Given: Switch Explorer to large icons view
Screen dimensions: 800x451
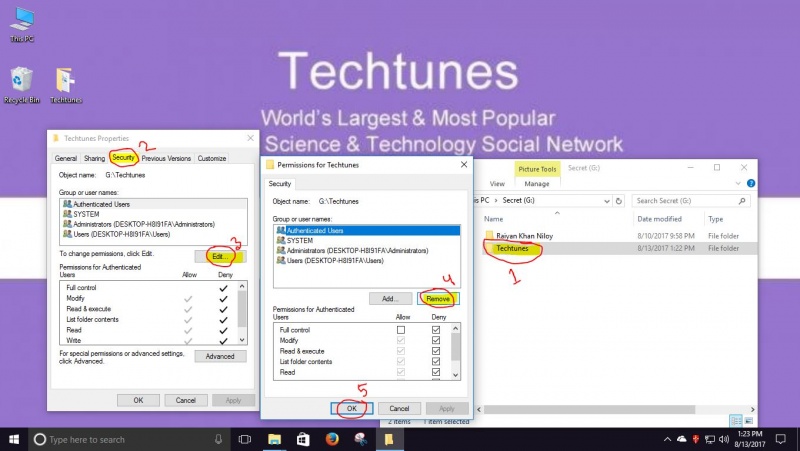Looking at the screenshot, I should coord(748,421).
